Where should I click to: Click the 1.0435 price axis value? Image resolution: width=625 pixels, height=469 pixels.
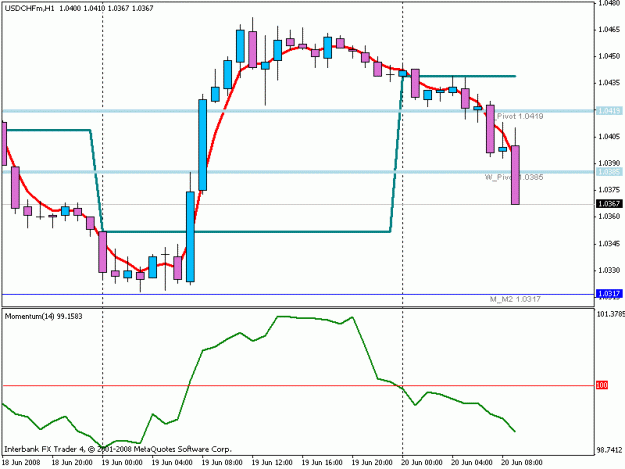pos(609,83)
